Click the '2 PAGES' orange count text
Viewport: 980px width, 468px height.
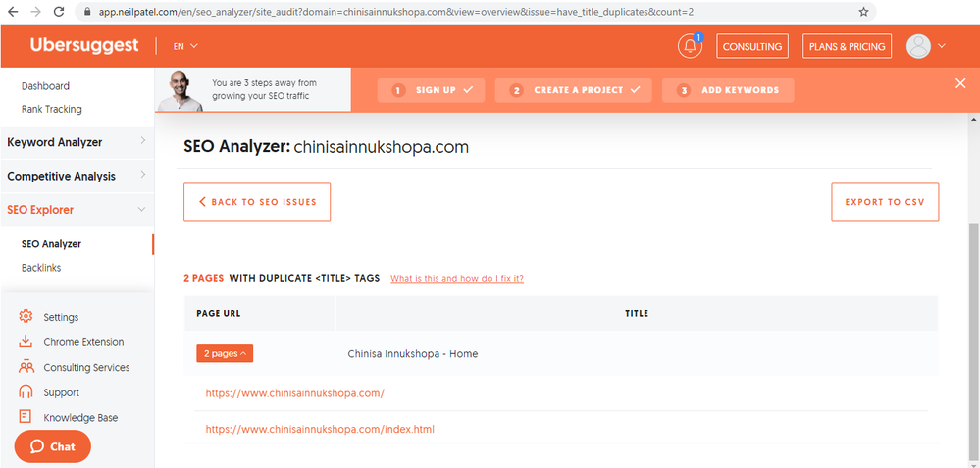click(203, 278)
